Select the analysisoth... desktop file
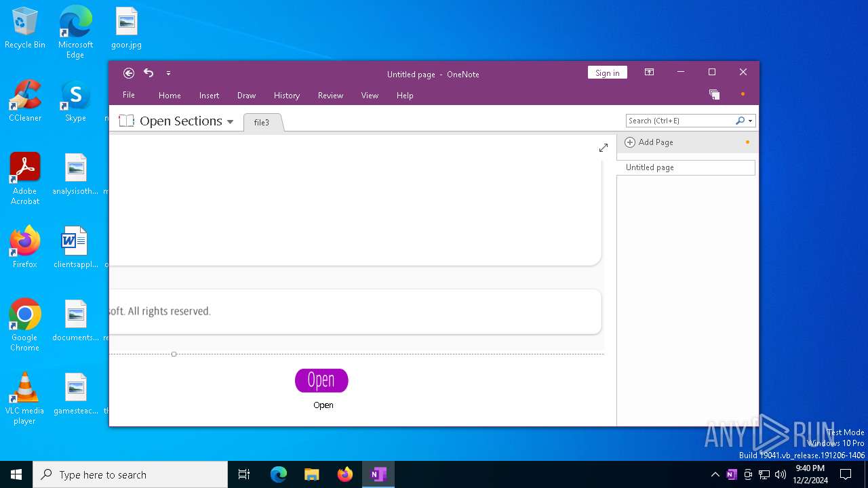Viewport: 868px width, 488px height. point(75,175)
